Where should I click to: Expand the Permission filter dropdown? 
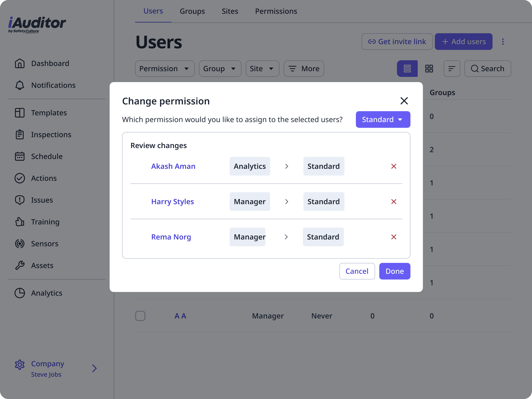tap(165, 69)
